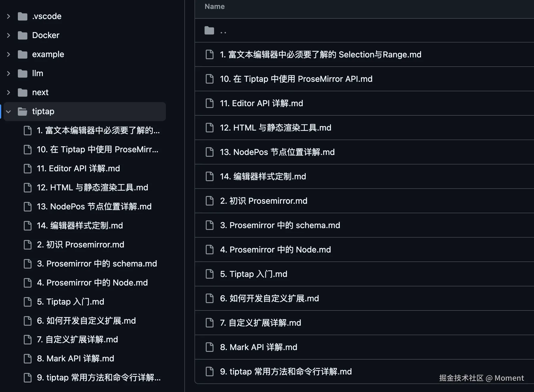Select 3. Prosemirror 中的 schema.md in sidebar tree
The height and width of the screenshot is (392, 534).
97,264
